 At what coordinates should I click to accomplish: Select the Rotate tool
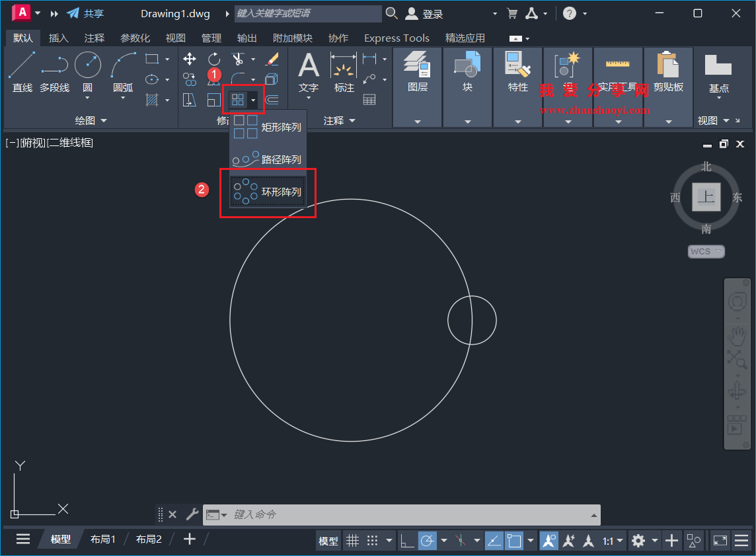(214, 58)
